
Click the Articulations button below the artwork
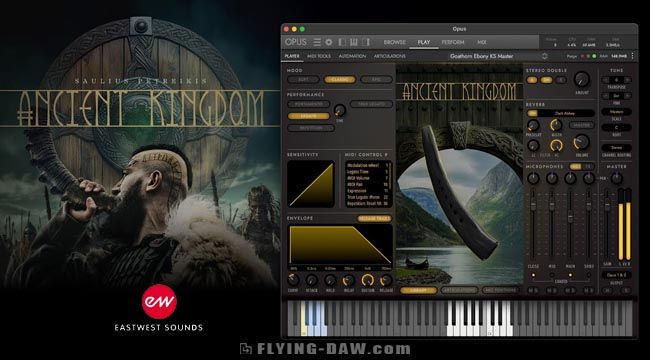point(459,290)
